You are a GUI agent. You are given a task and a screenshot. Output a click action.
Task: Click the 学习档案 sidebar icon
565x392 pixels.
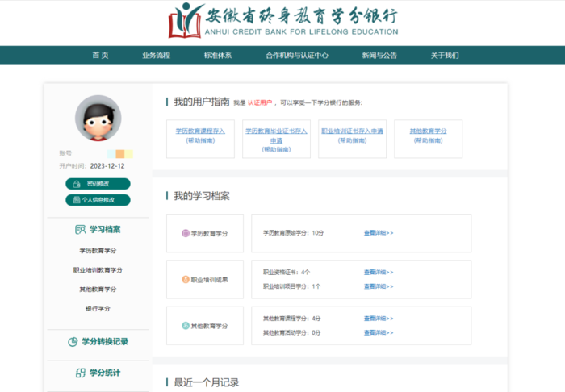tap(81, 229)
